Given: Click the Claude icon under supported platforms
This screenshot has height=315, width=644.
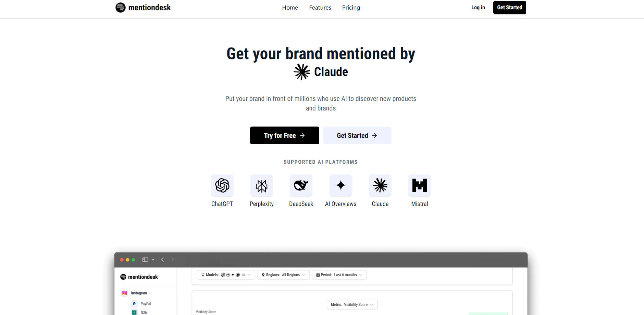Looking at the screenshot, I should (x=380, y=185).
